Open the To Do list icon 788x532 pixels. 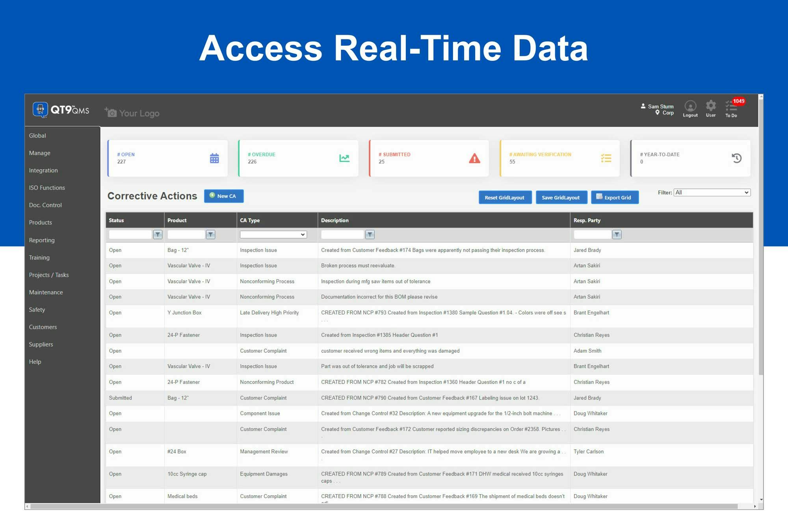tap(731, 106)
